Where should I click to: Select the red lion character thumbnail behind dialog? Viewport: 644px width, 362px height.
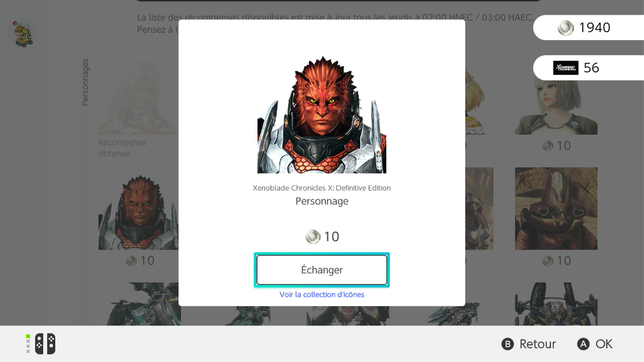pyautogui.click(x=138, y=212)
